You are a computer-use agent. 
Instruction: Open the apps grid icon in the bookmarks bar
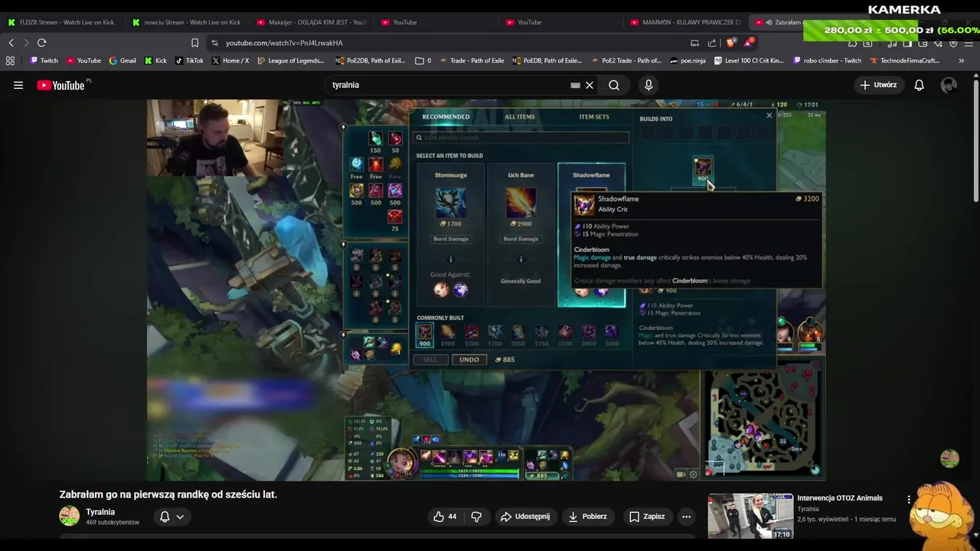(10, 60)
